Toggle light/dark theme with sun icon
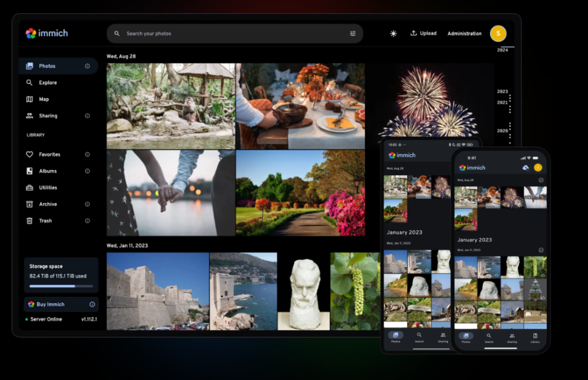 click(393, 33)
